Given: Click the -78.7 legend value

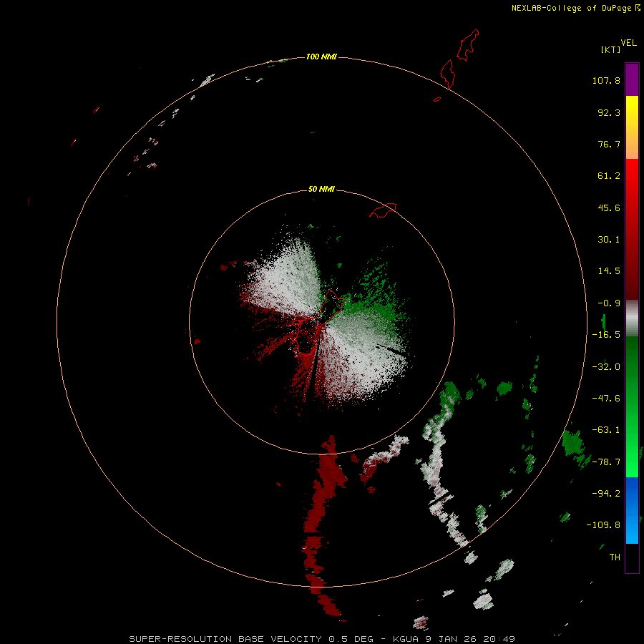Looking at the screenshot, I should (606, 462).
